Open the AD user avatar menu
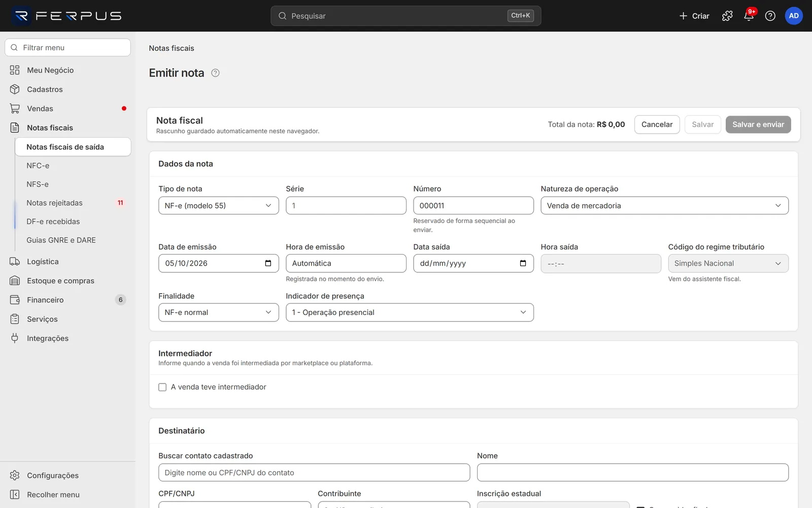The image size is (812, 508). tap(794, 16)
